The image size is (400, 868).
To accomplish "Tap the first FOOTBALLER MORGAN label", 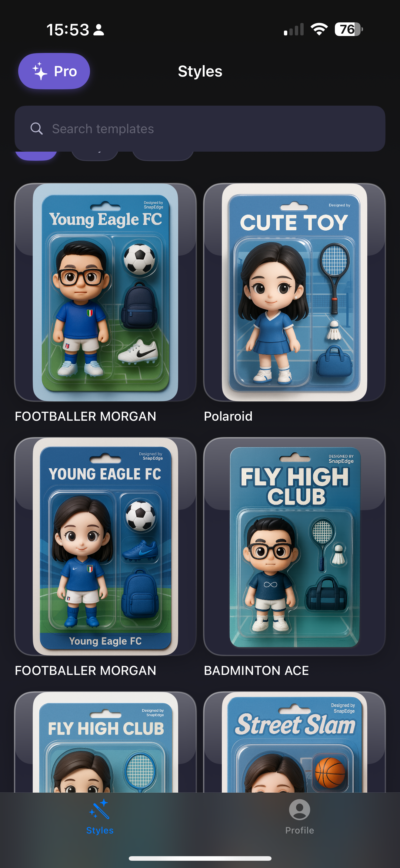I will pyautogui.click(x=85, y=416).
